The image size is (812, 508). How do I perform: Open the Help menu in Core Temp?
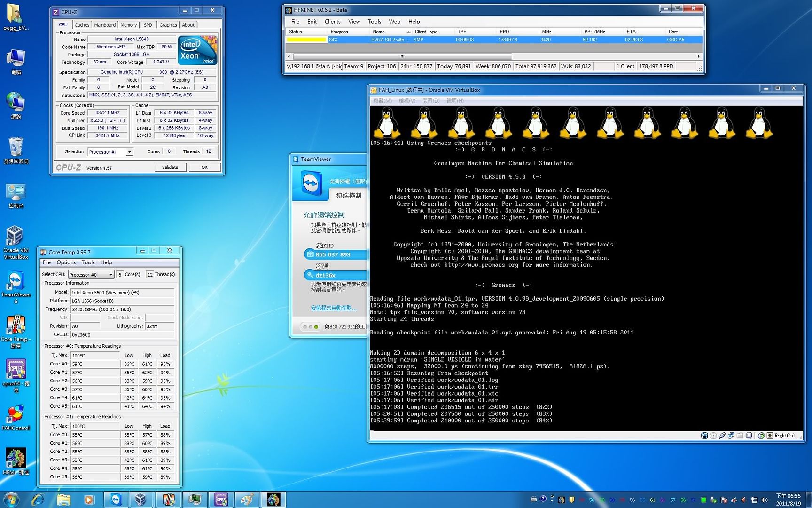pos(106,262)
